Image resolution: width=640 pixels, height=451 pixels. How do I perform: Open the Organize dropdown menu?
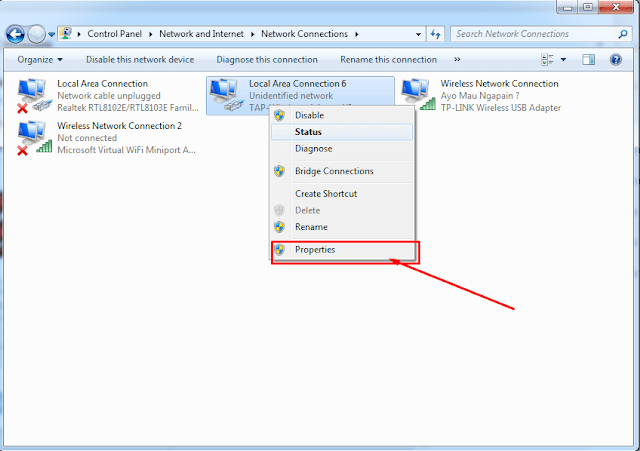tap(40, 60)
